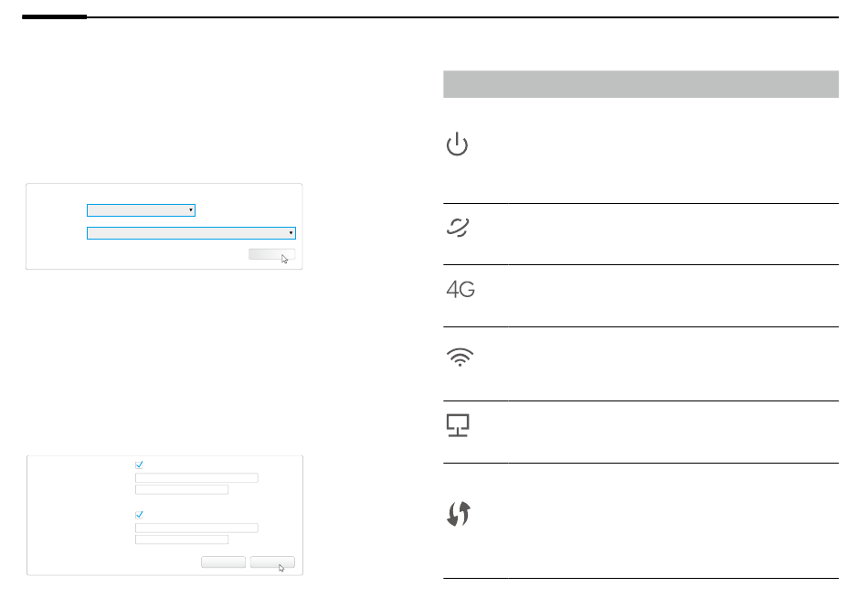This screenshot has height=598, width=868.
Task: Focus the short field under second checkbox
Action: click(182, 539)
